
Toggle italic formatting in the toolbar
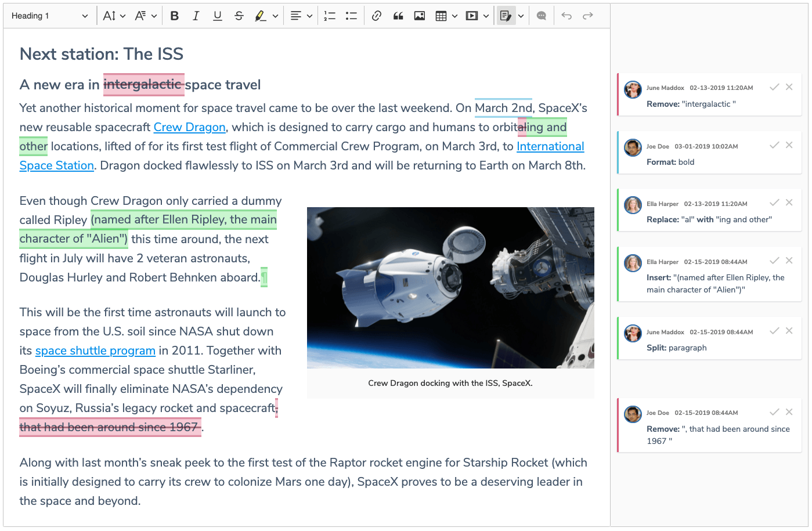pos(196,16)
